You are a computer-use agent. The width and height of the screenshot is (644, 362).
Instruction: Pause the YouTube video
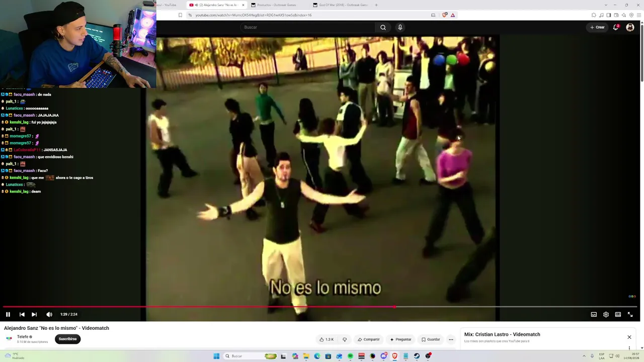[8, 314]
